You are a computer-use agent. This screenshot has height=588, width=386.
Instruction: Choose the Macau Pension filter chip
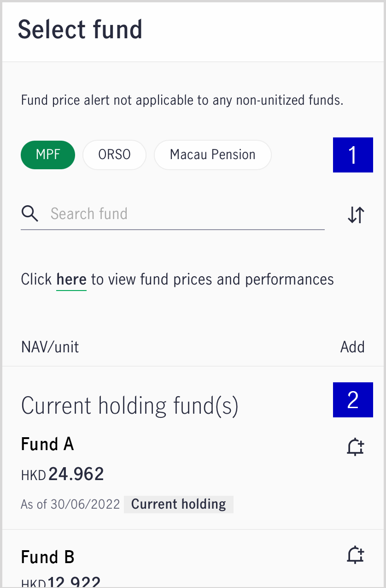pyautogui.click(x=213, y=154)
